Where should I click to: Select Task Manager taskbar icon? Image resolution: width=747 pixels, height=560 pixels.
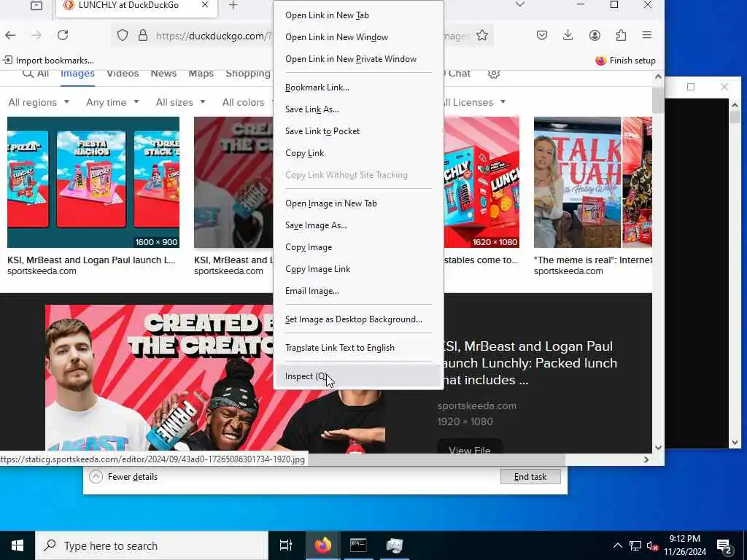point(395,545)
